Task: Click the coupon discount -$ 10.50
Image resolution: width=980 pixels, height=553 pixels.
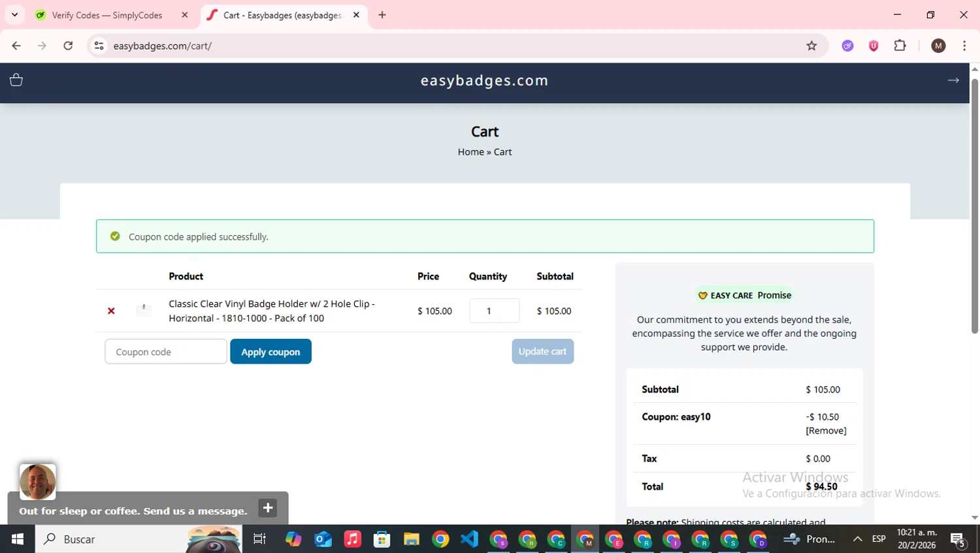Action: coord(823,417)
